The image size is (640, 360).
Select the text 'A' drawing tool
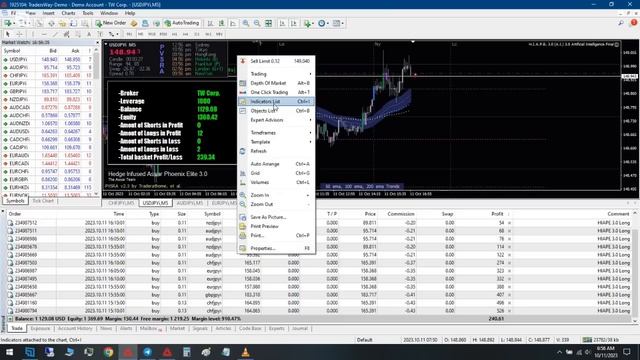pyautogui.click(x=89, y=34)
